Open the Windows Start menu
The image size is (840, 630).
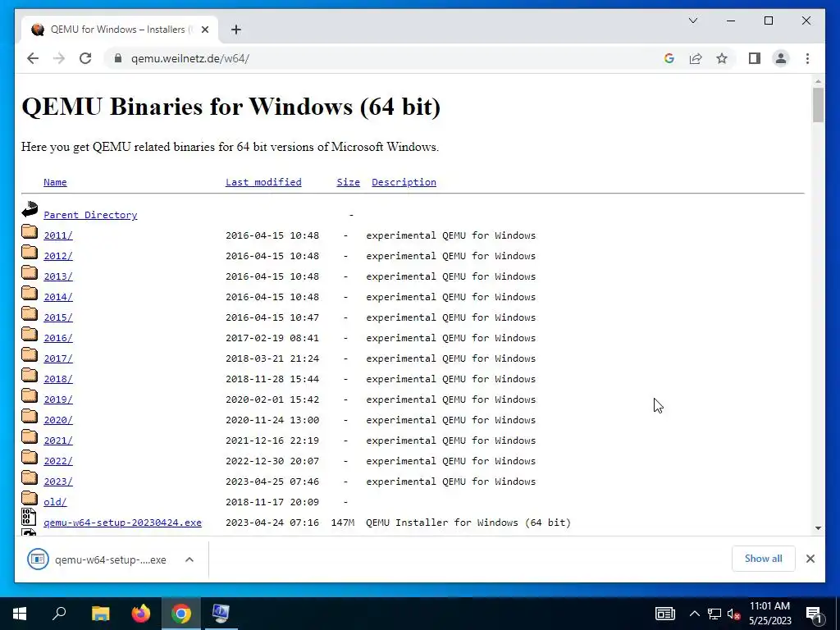20,614
